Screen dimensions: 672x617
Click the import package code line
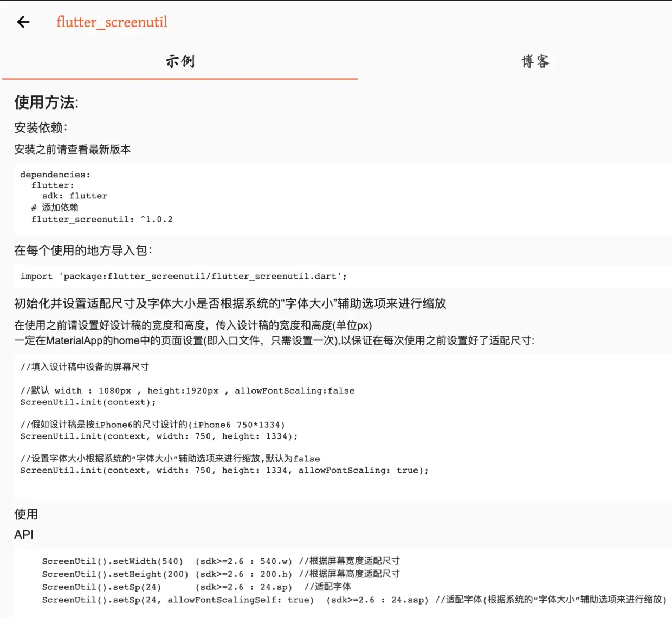183,277
